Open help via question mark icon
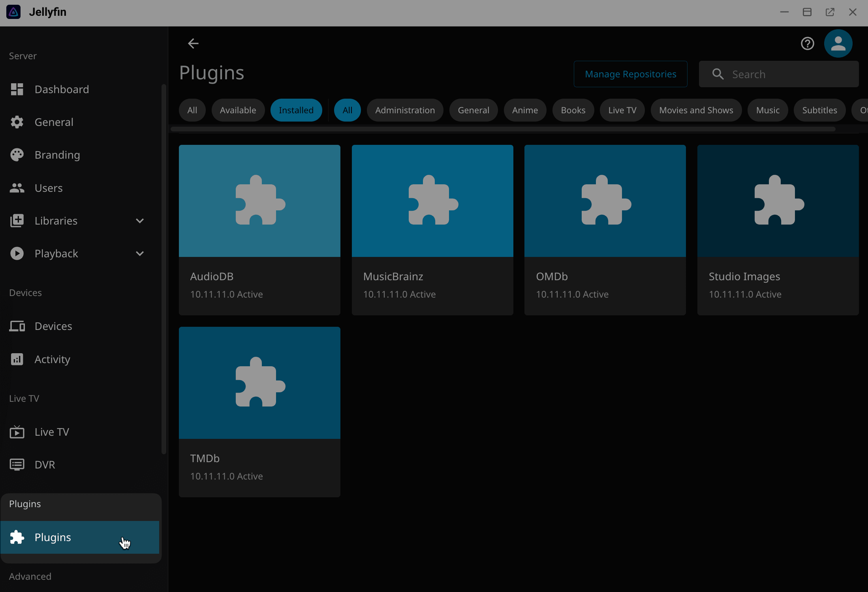This screenshot has width=868, height=592. point(807,43)
